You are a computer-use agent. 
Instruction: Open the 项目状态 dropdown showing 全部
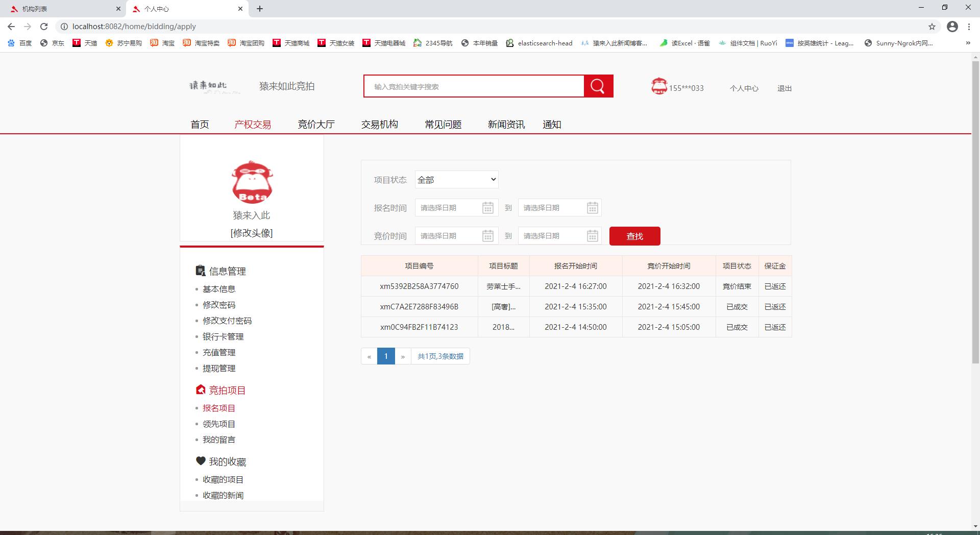(x=457, y=180)
